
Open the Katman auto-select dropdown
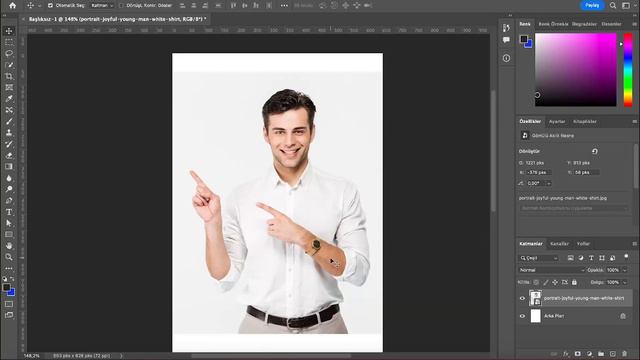tap(102, 6)
